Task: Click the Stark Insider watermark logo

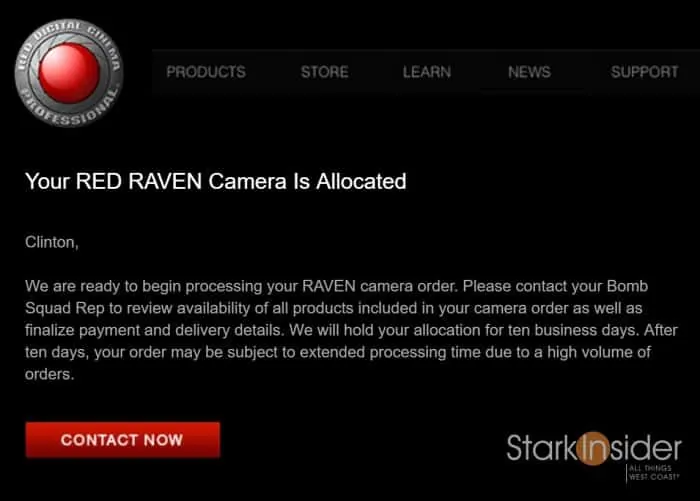Action: 594,456
